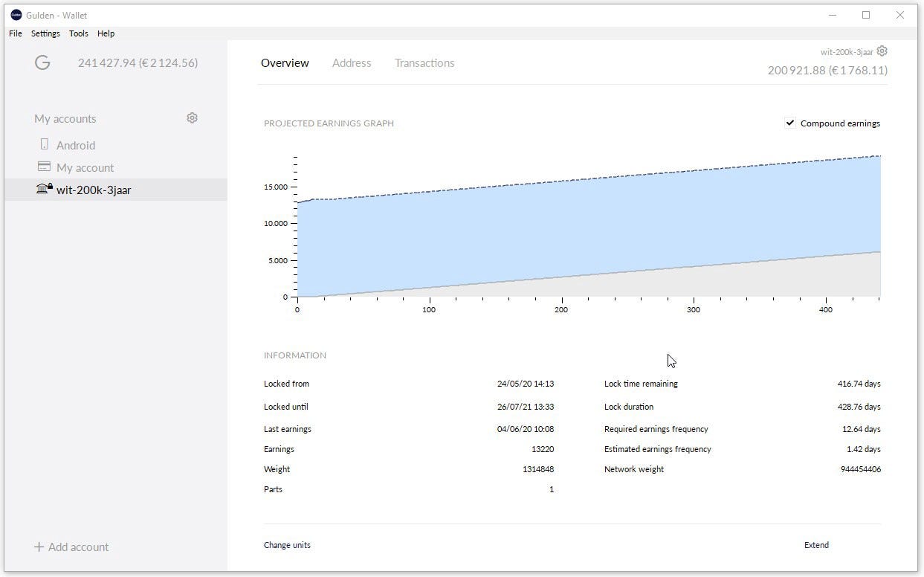Switch to the Address tab
The image size is (924, 577).
(352, 63)
